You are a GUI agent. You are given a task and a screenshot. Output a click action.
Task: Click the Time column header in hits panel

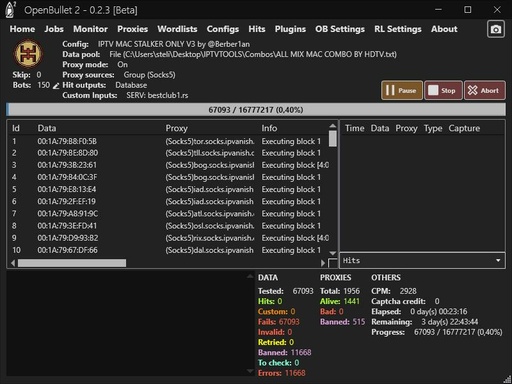pos(354,128)
